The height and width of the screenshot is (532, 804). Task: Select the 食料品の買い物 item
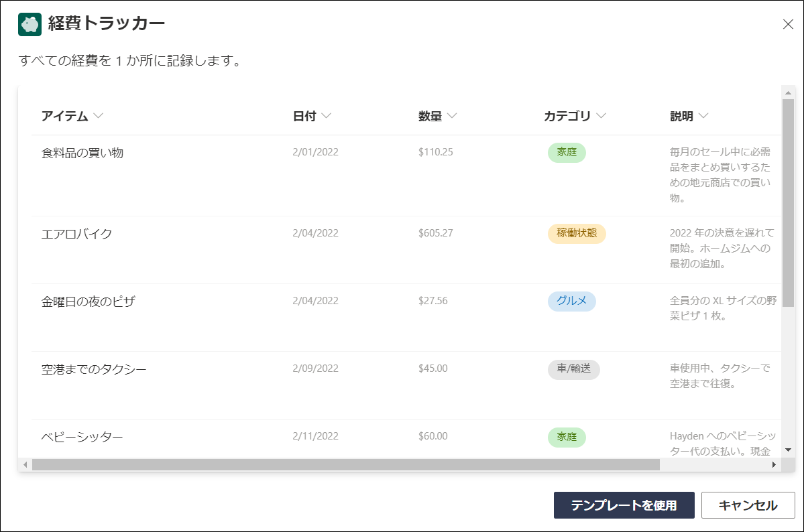click(x=82, y=153)
